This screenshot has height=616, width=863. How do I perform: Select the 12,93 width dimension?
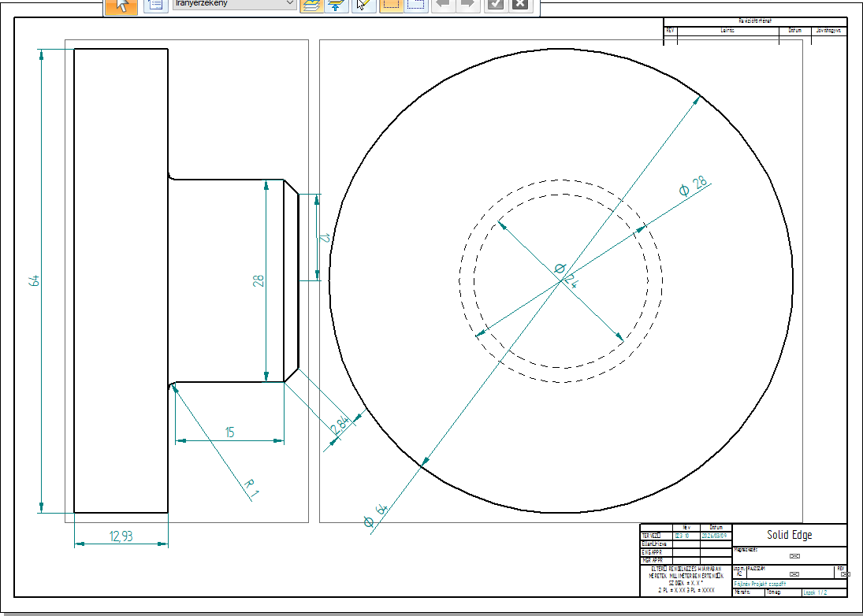[x=121, y=536]
